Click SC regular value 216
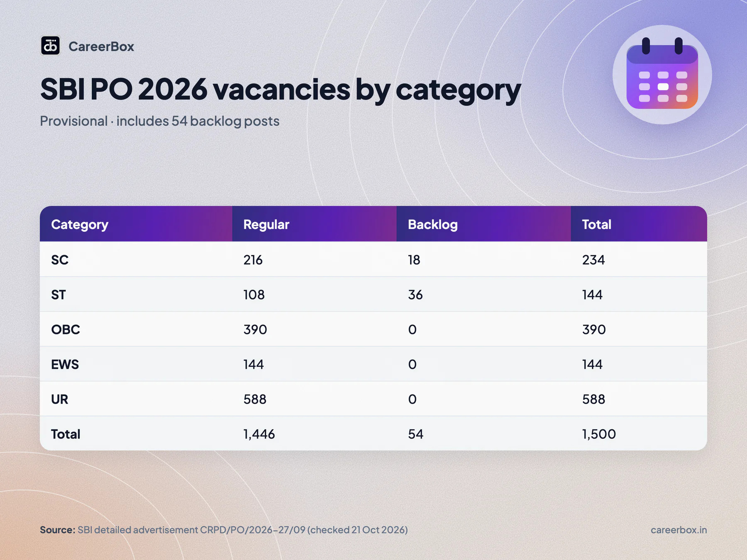The height and width of the screenshot is (560, 747). pos(253,260)
